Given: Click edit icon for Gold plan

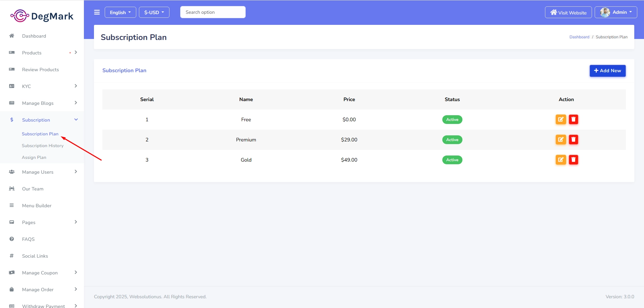Looking at the screenshot, I should pos(560,160).
